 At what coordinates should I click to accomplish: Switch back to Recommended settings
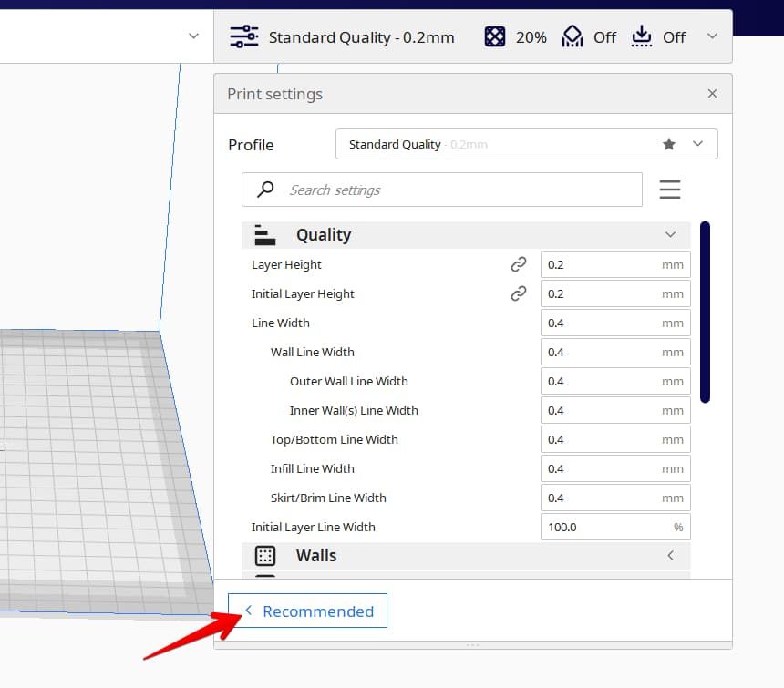[x=308, y=611]
